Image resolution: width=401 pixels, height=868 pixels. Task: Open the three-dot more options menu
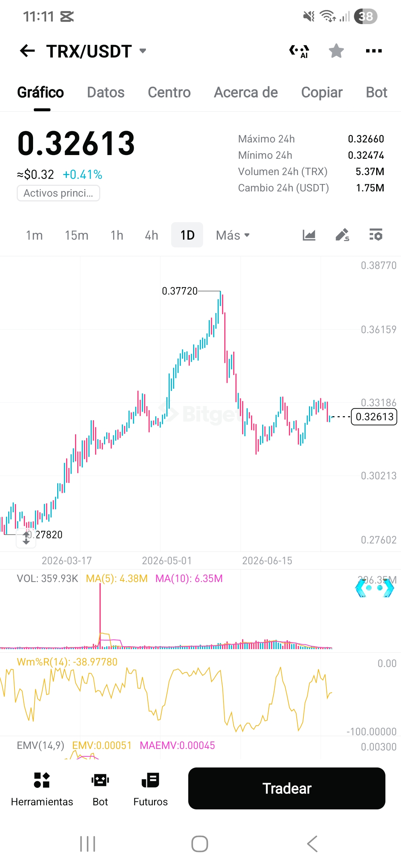pos(374,51)
